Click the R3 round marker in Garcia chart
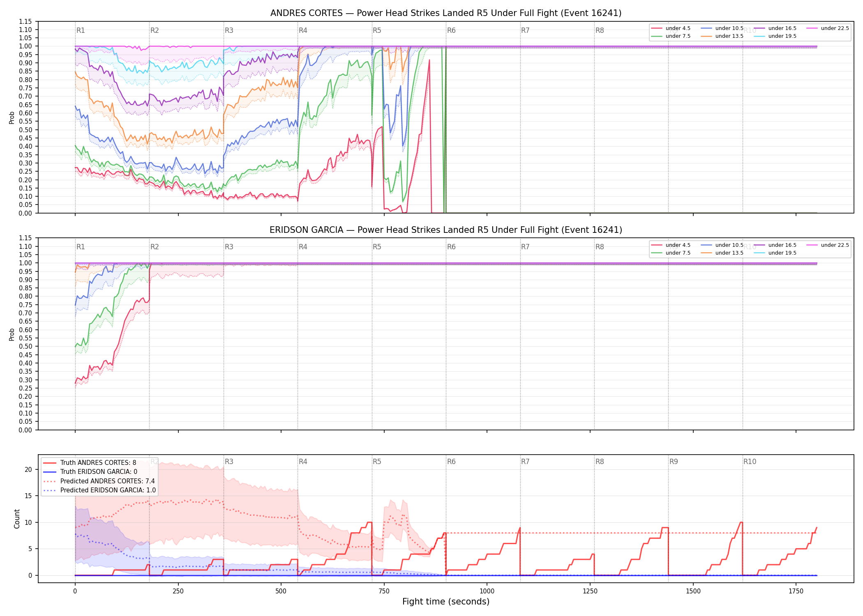Image resolution: width=863 pixels, height=616 pixels. pyautogui.click(x=229, y=247)
